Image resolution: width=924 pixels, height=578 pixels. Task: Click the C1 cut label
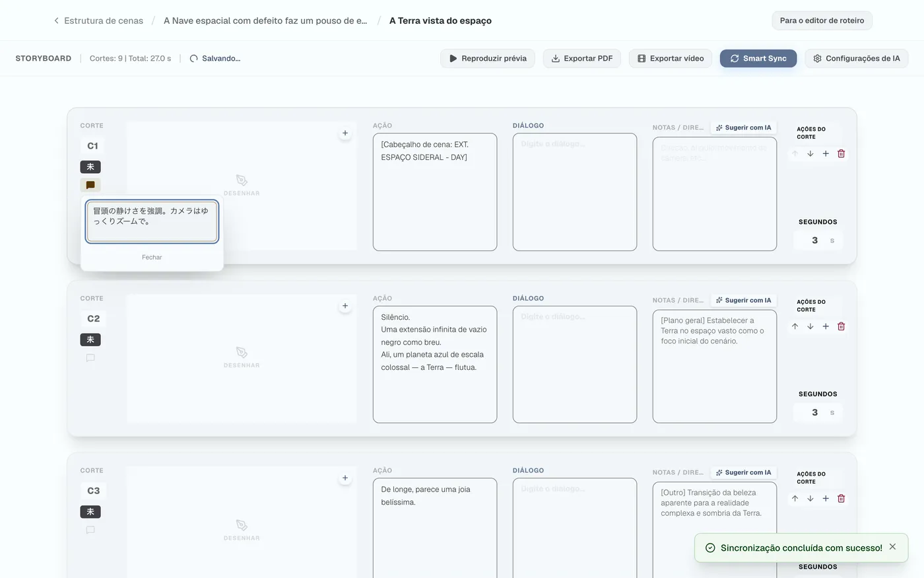coord(92,146)
